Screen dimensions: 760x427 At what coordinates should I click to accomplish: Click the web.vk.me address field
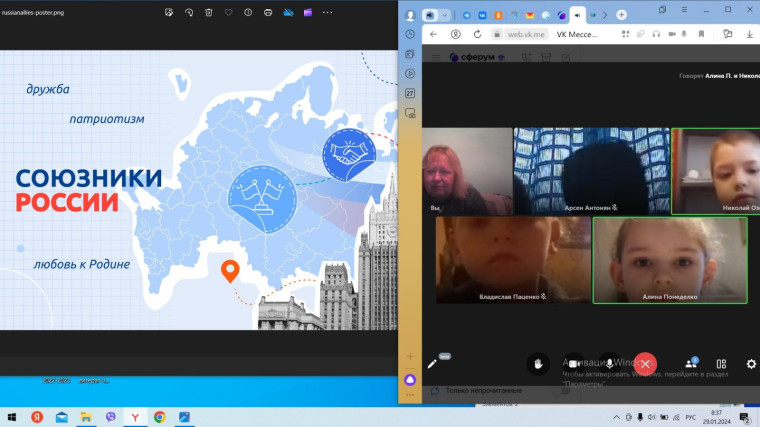point(526,34)
